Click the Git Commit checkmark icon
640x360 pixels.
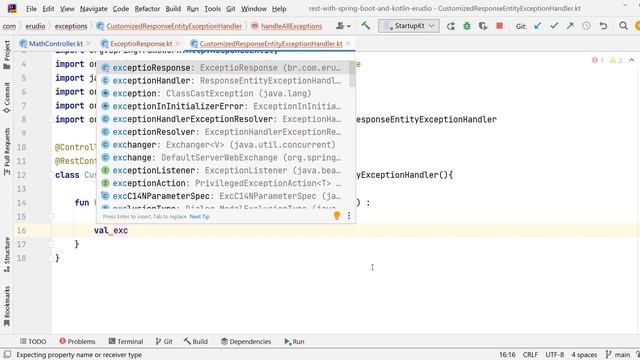[554, 26]
